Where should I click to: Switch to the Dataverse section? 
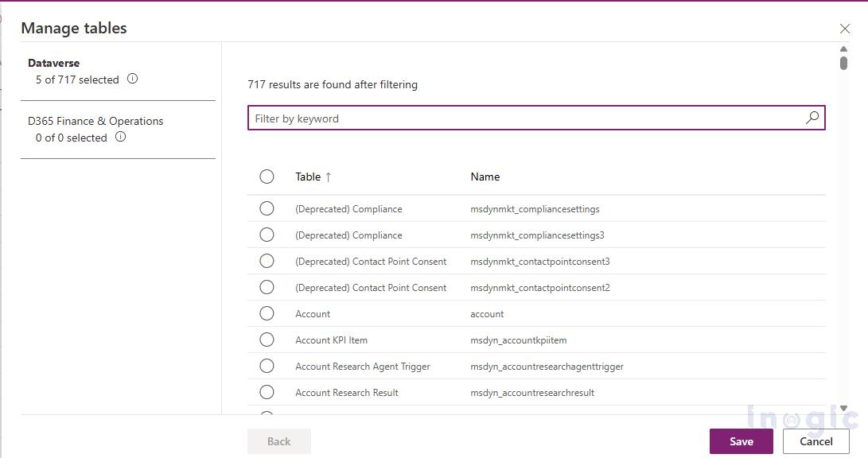[53, 63]
